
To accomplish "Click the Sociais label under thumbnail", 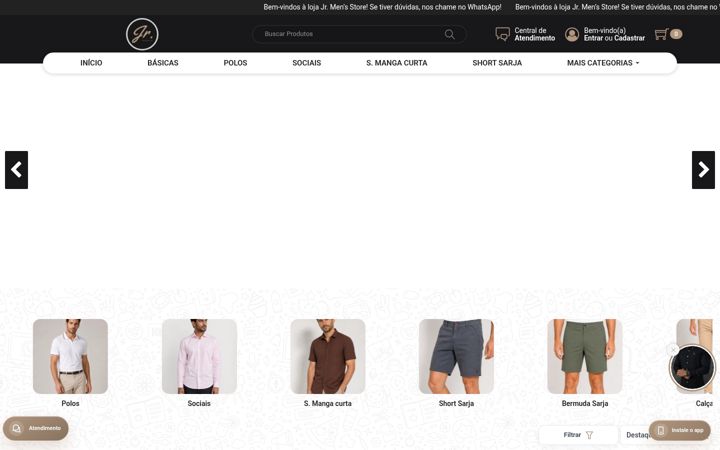I will pos(199,404).
